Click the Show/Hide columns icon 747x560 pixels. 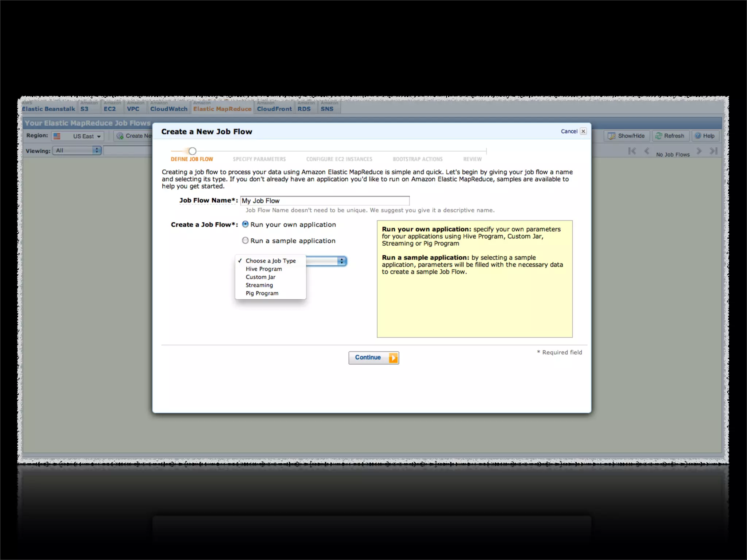(x=612, y=136)
